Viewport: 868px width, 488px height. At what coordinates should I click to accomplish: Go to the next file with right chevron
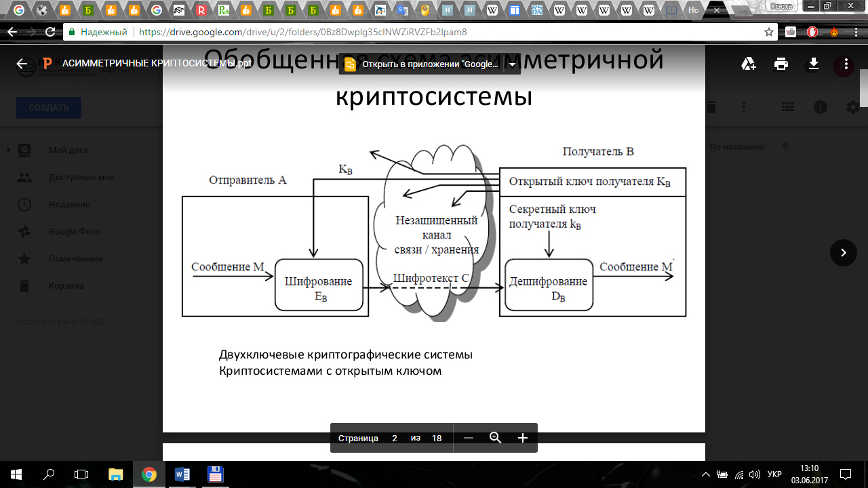[x=844, y=253]
